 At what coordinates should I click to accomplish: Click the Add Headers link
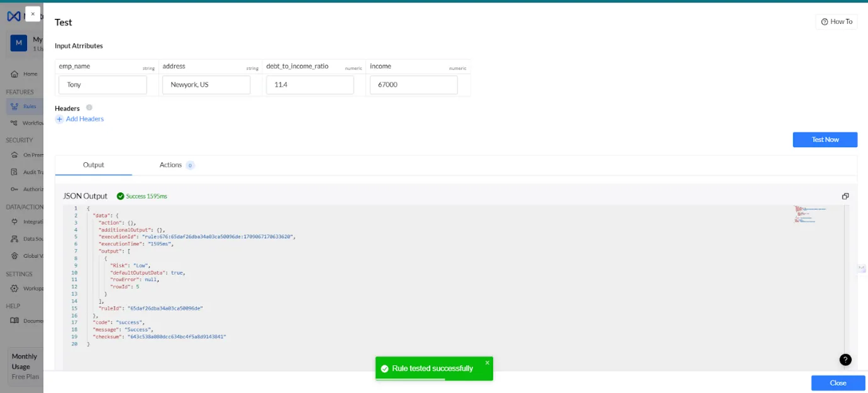point(85,119)
